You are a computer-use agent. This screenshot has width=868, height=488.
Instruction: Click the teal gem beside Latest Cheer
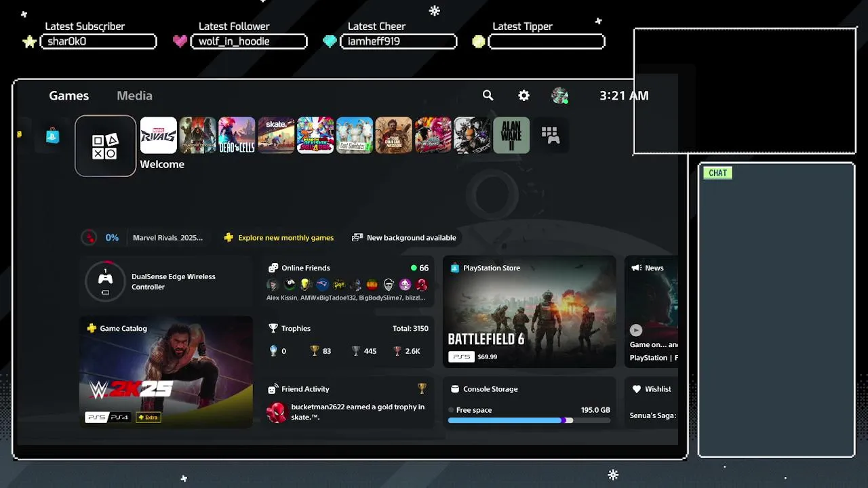(330, 41)
